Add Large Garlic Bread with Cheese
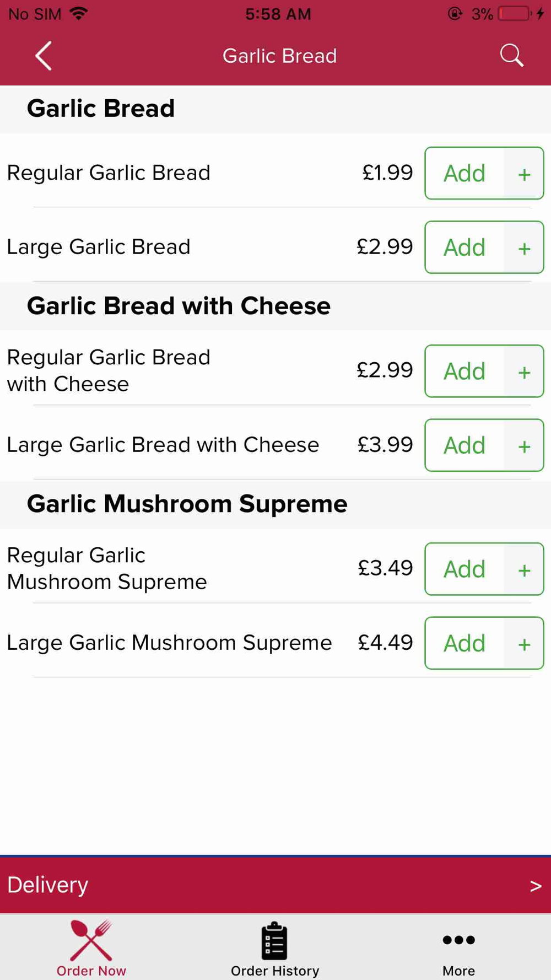Viewport: 551px width, 980px height. [464, 445]
